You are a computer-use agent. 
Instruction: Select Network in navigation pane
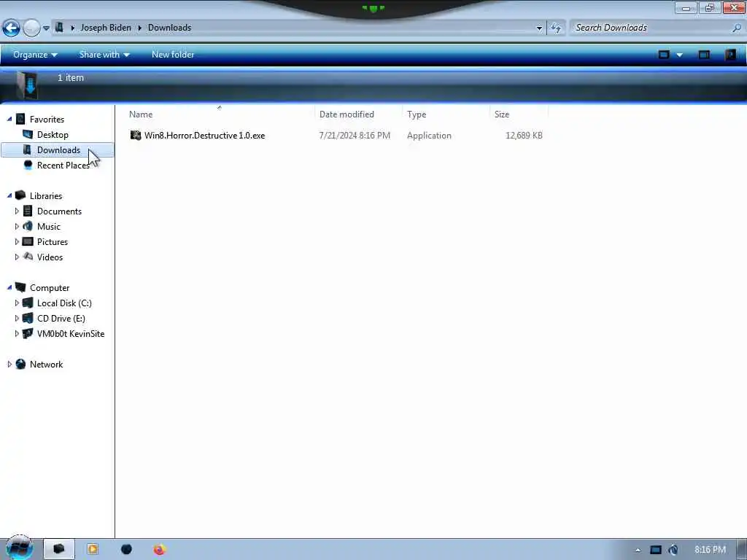46,365
